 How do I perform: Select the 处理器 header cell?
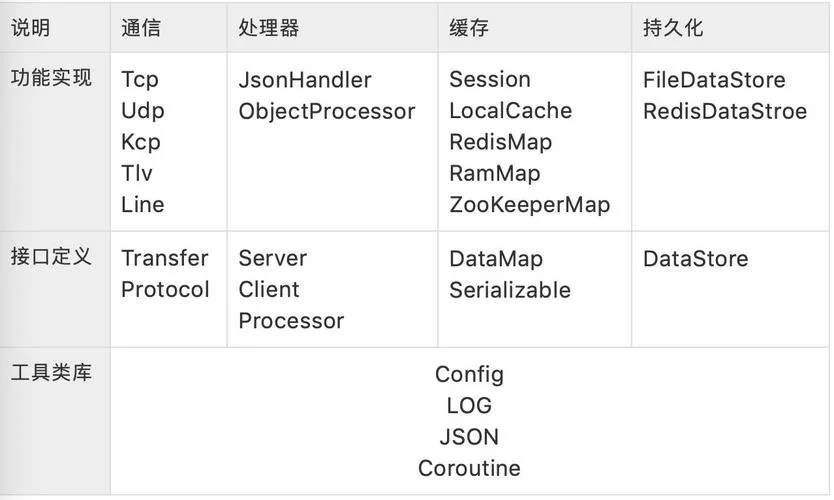click(x=269, y=28)
